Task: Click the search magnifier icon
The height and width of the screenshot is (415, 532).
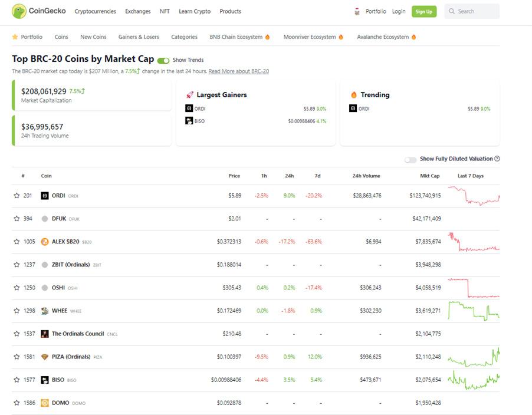Action: coord(452,11)
